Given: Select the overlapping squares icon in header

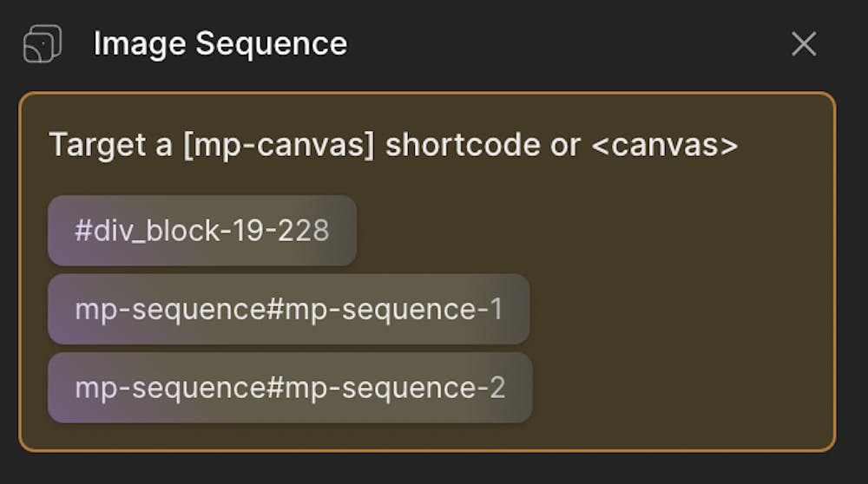Looking at the screenshot, I should 43,43.
